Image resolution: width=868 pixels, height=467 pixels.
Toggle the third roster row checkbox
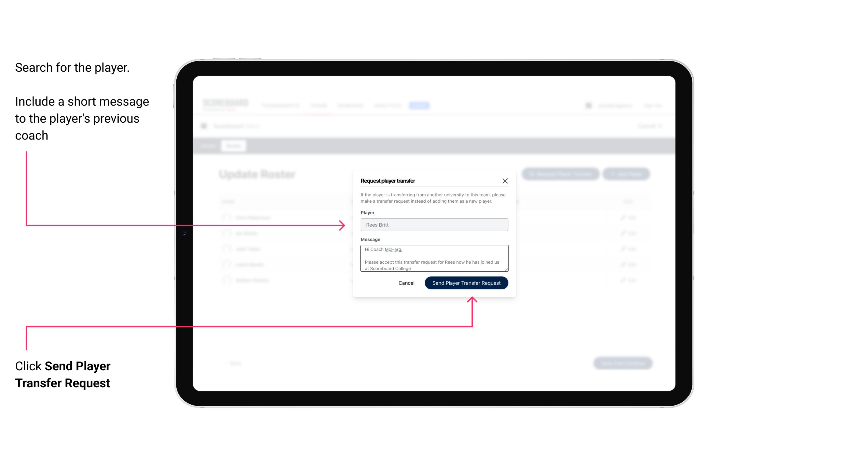pos(227,249)
